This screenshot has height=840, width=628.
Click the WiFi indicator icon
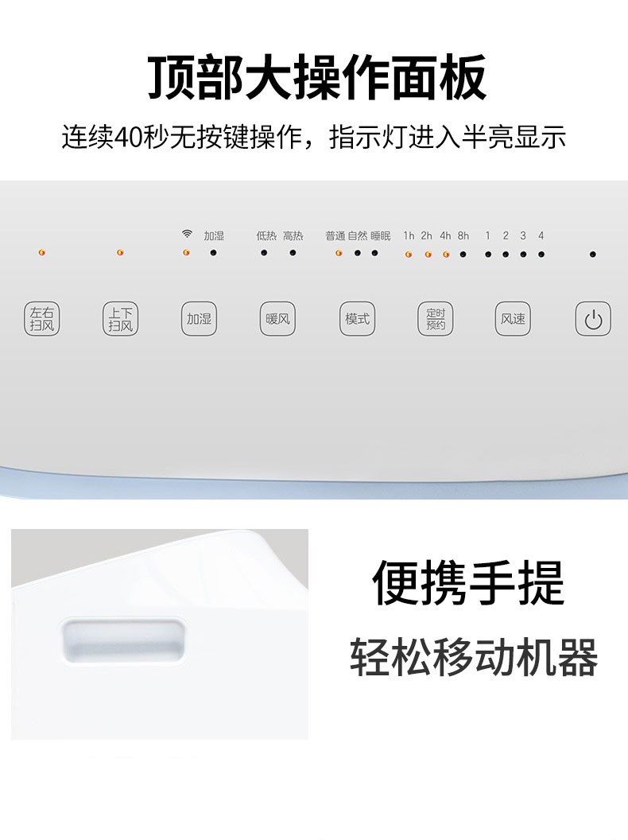point(187,234)
